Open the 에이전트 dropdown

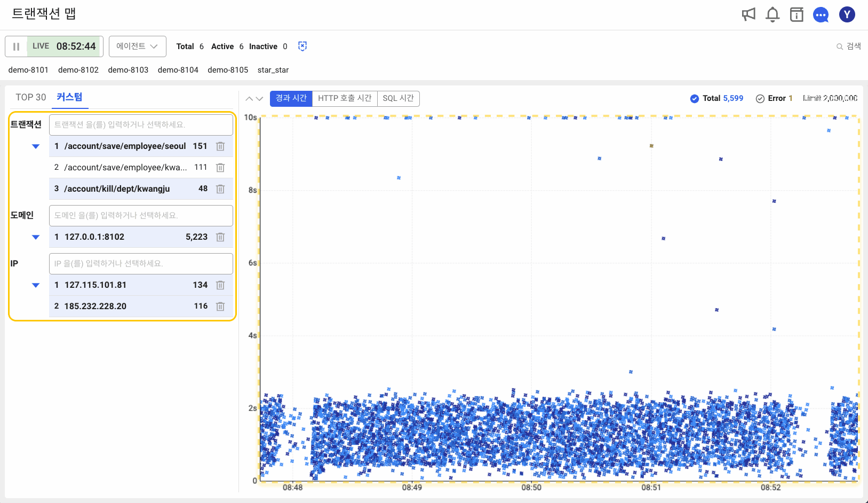point(138,46)
